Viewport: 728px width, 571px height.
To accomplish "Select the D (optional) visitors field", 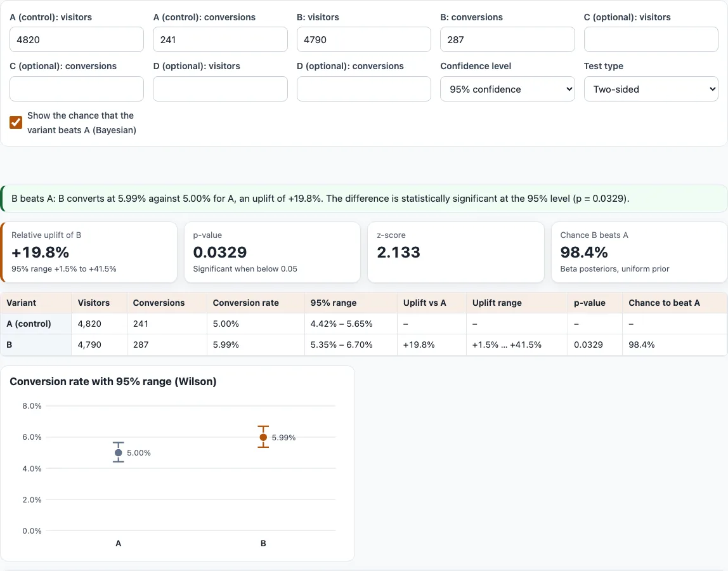I will coord(220,89).
